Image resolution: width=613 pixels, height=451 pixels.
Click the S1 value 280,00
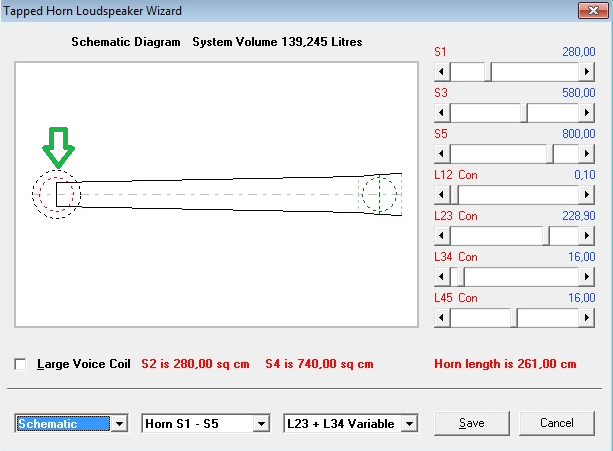click(579, 52)
